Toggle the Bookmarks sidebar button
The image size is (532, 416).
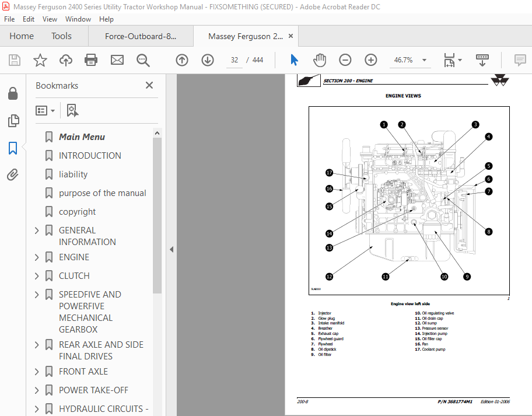pos(13,148)
